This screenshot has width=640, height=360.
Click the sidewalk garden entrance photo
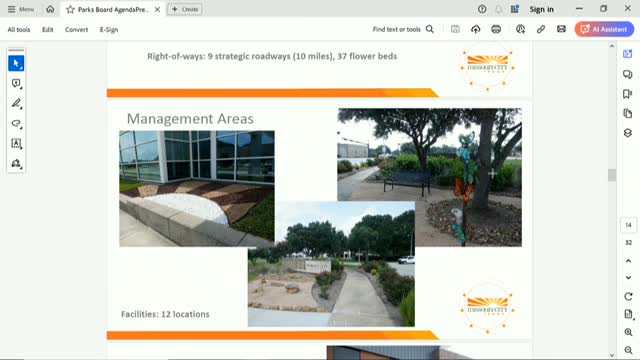[331, 264]
